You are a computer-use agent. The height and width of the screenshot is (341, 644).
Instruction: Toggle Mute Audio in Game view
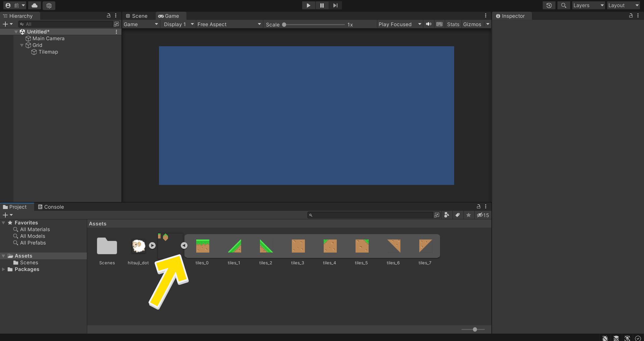428,24
